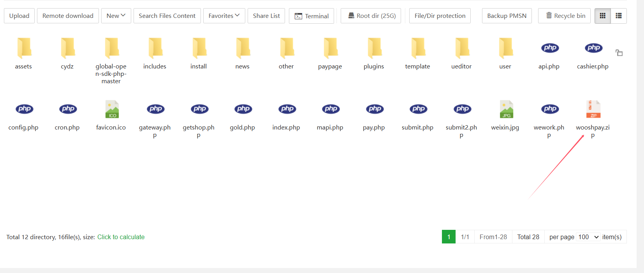This screenshot has height=273, width=644.
Task: Switch to list view layout
Action: coord(619,16)
